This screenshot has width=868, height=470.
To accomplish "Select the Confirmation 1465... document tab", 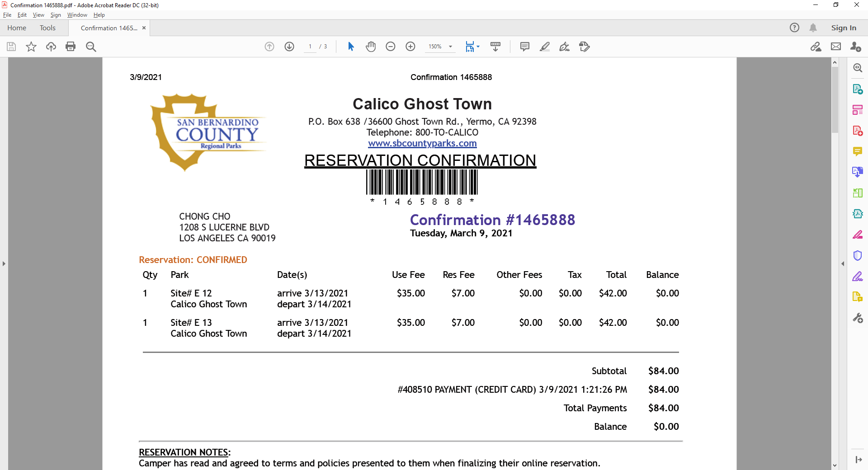I will [x=109, y=28].
